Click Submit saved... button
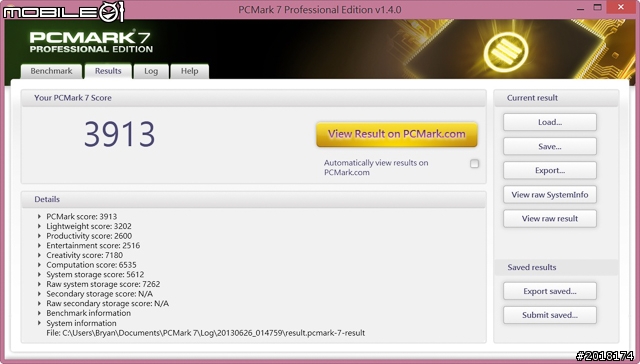Screen dimensions: 640x364 pyautogui.click(x=550, y=315)
